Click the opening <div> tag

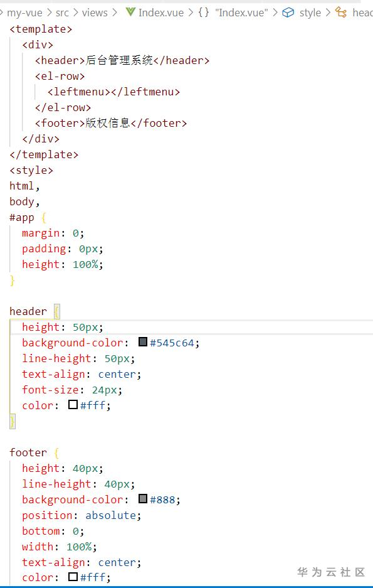38,45
